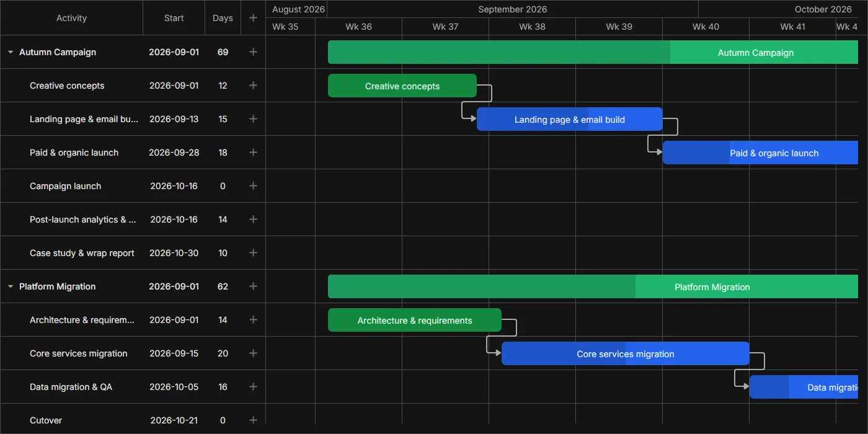Click the Wk 39 week header
The width and height of the screenshot is (868, 434).
coord(619,27)
